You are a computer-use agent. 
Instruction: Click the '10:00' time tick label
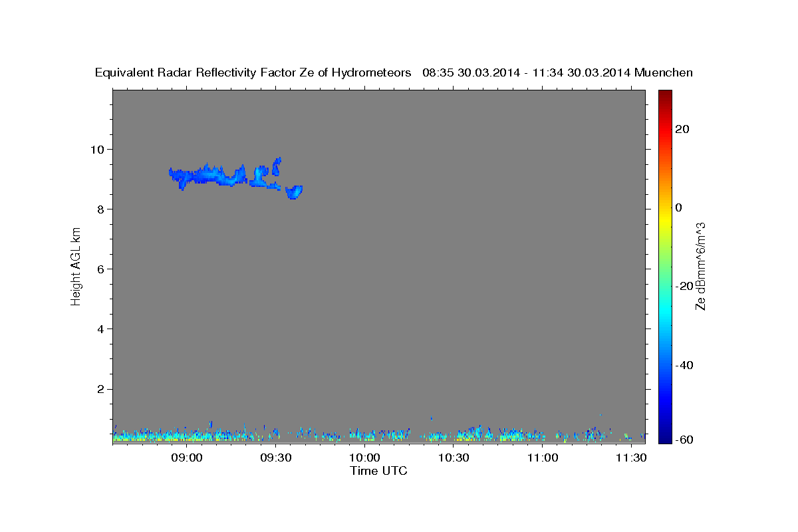364,458
